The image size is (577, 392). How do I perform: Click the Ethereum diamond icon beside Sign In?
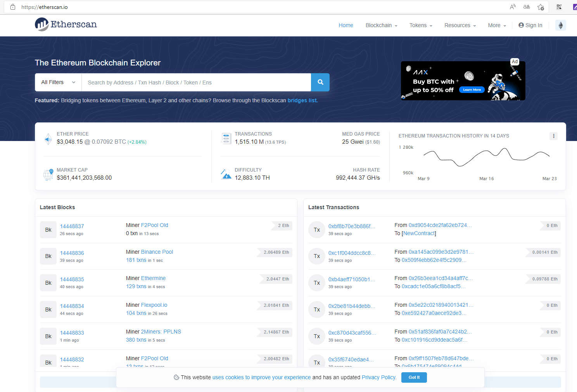(x=560, y=25)
